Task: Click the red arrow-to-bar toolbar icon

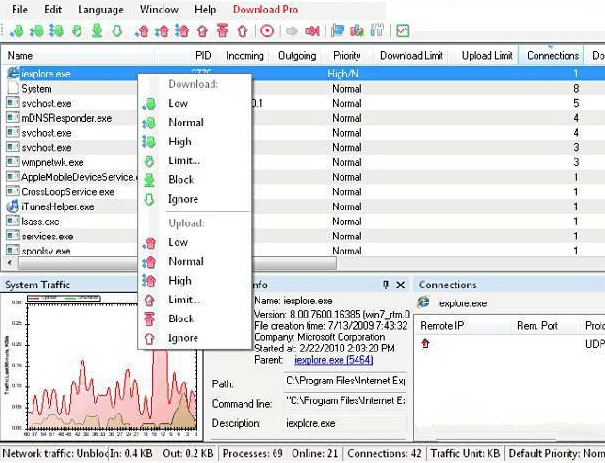Action: (x=312, y=31)
